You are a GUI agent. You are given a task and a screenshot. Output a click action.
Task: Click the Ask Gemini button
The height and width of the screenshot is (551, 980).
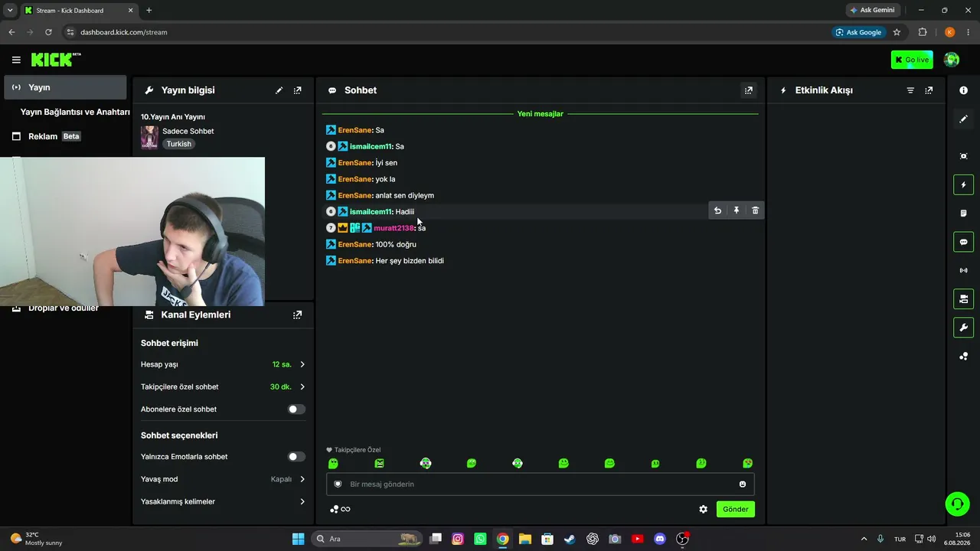[x=872, y=10]
